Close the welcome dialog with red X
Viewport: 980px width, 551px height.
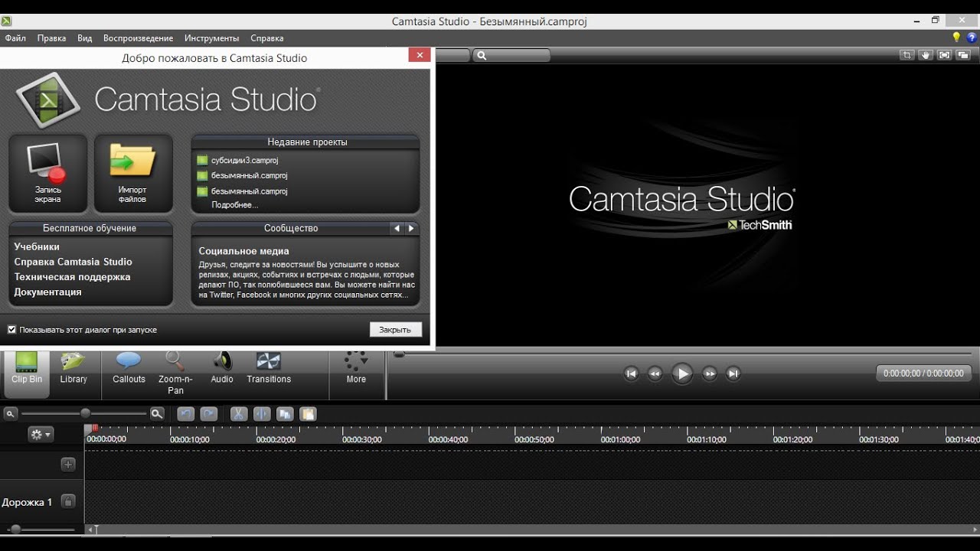419,55
